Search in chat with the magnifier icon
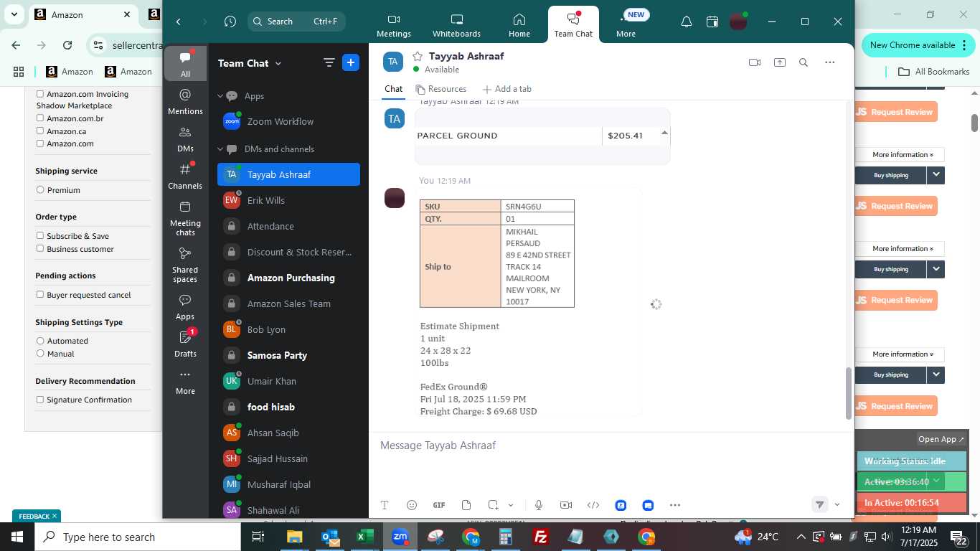Screen dimensions: 980x551 coord(804,62)
